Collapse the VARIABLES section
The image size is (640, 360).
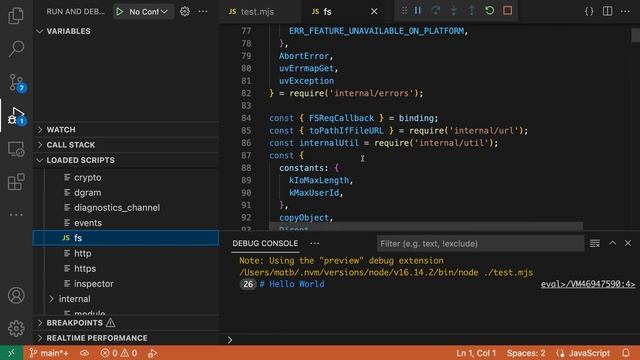(x=126, y=31)
